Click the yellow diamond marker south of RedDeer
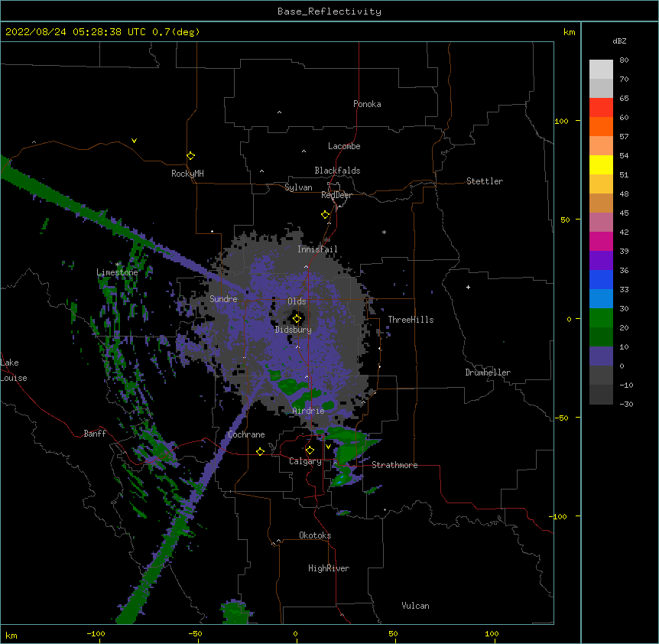The height and width of the screenshot is (644, 659). 326,215
